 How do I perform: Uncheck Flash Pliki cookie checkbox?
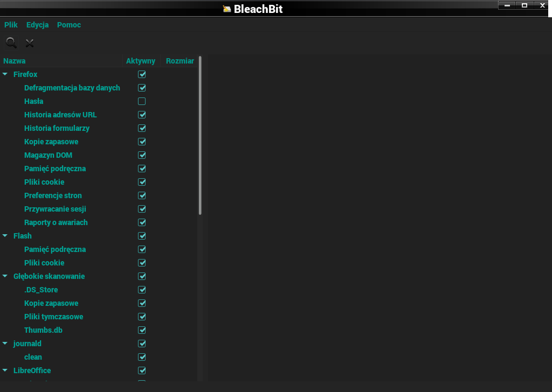tap(142, 263)
